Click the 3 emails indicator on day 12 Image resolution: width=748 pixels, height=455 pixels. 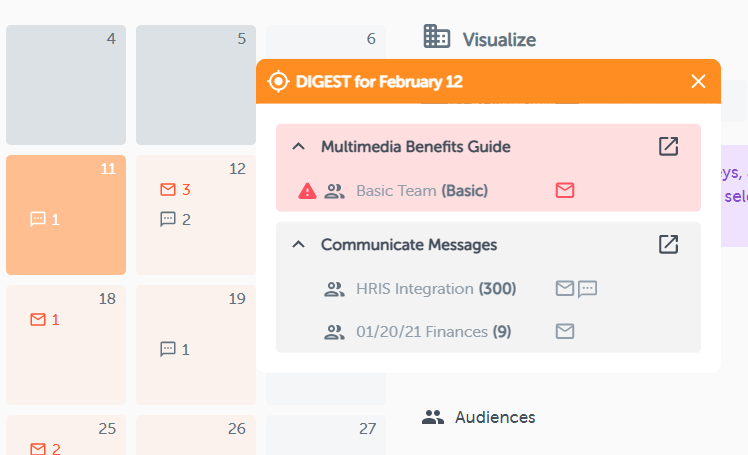pos(175,190)
